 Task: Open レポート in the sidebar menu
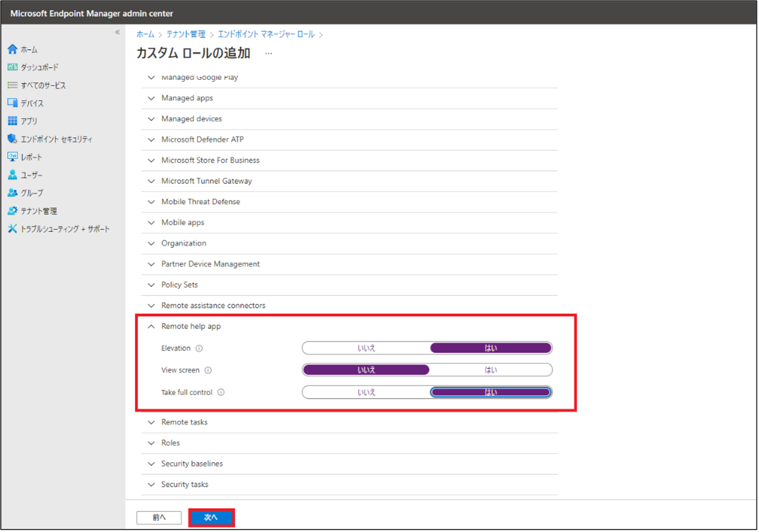click(31, 157)
